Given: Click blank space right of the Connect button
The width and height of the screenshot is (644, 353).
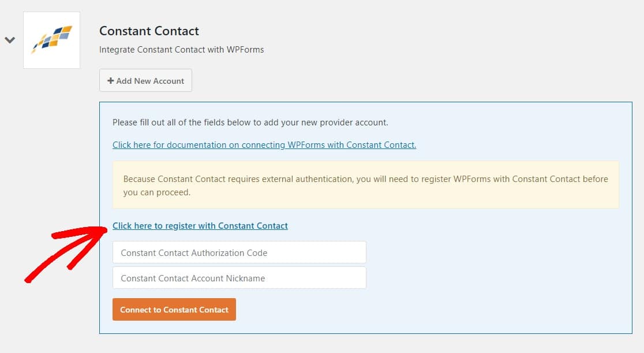Looking at the screenshot, I should tap(431, 310).
